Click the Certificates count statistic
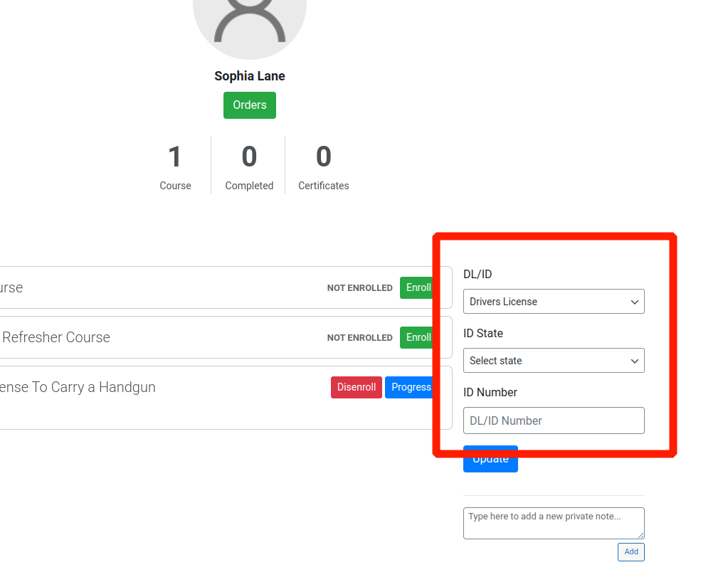This screenshot has height=582, width=728. (324, 166)
